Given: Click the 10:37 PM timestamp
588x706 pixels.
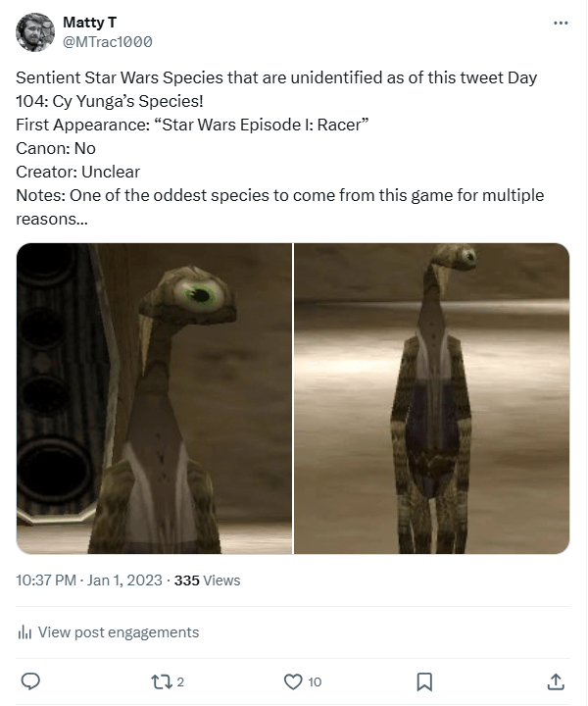Looking at the screenshot, I should (x=46, y=580).
